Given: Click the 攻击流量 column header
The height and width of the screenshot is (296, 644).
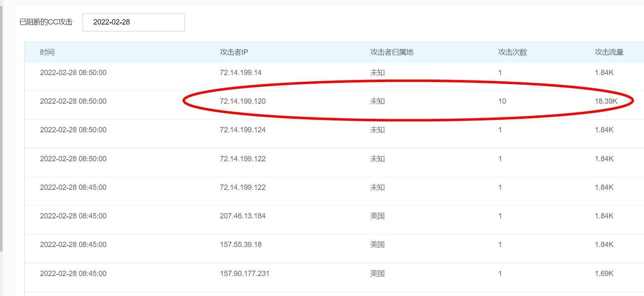Looking at the screenshot, I should [609, 52].
